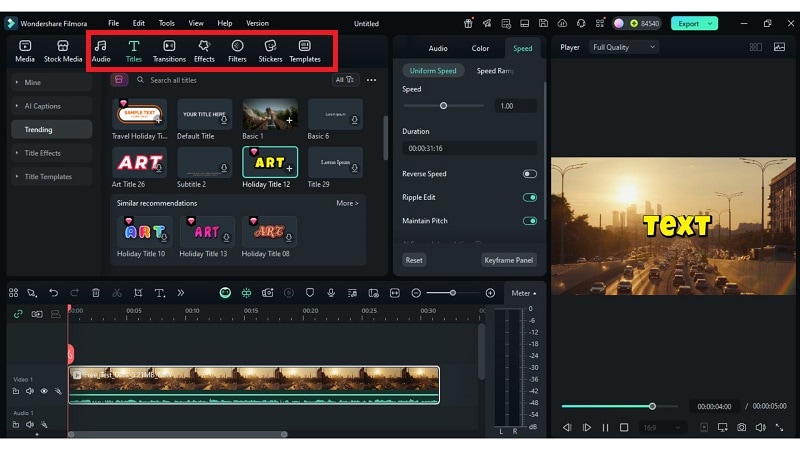
Task: Click the marker shield icon
Action: 310,293
